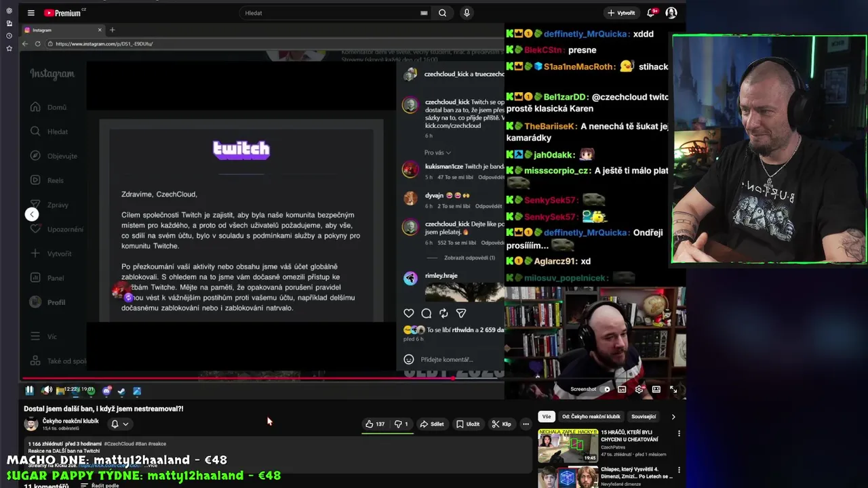Save the video with Uložit

pos(468,424)
